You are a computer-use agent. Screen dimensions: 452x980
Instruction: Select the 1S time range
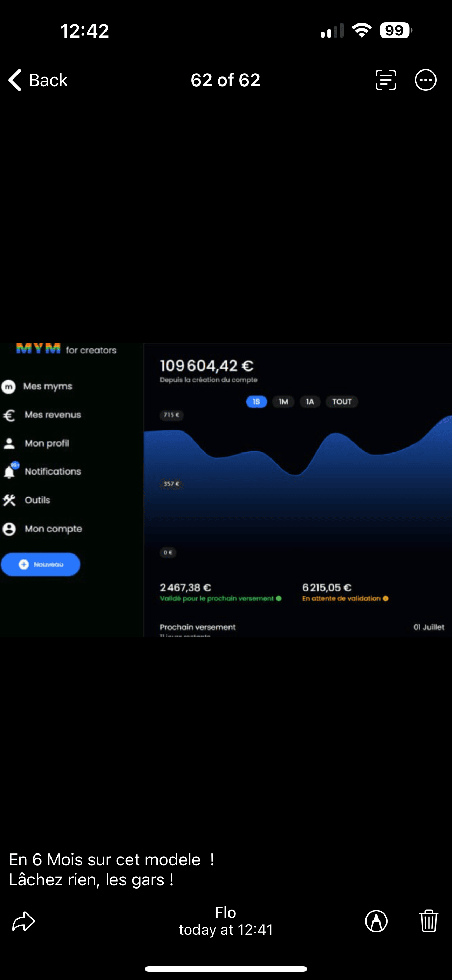(256, 402)
